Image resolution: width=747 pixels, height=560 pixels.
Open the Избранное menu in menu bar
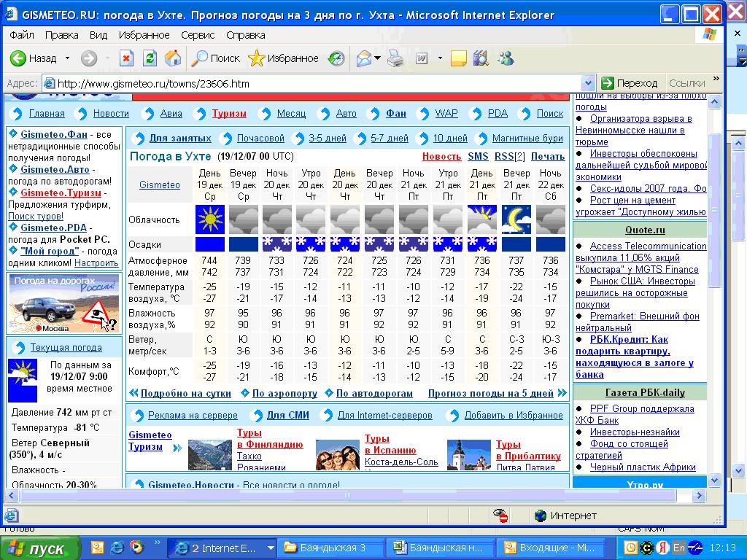pyautogui.click(x=144, y=35)
